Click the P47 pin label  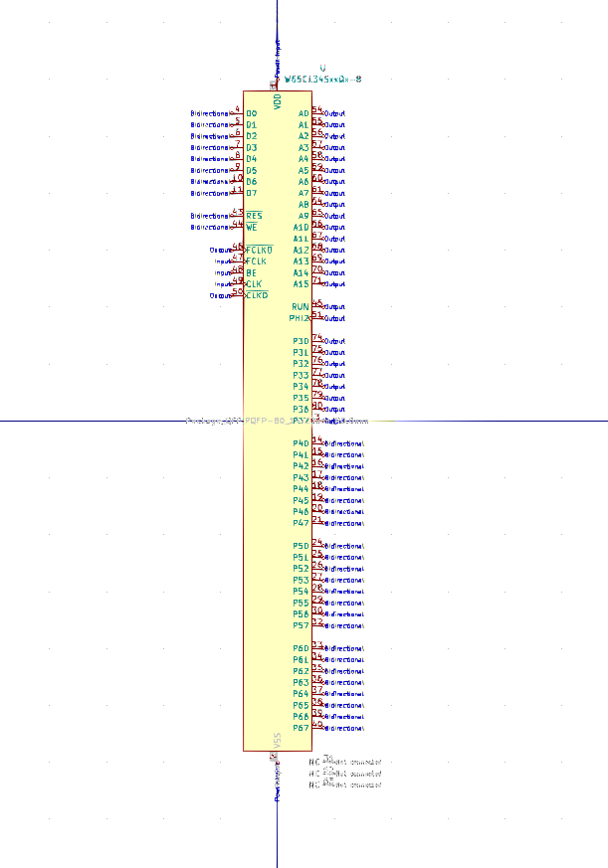point(301,523)
